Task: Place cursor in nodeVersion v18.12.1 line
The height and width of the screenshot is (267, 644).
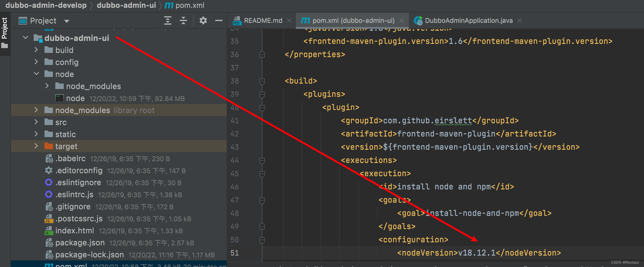Action: pyautogui.click(x=479, y=253)
